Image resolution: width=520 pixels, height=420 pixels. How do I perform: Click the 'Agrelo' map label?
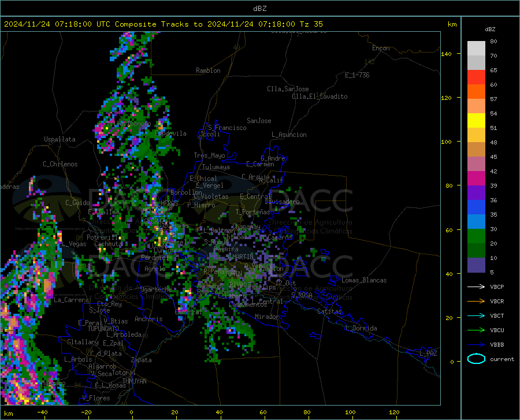click(155, 269)
